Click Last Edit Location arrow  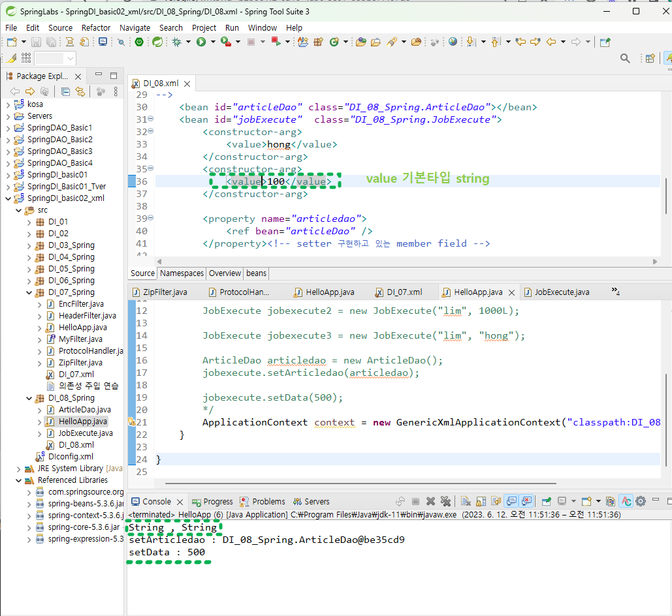[520, 42]
